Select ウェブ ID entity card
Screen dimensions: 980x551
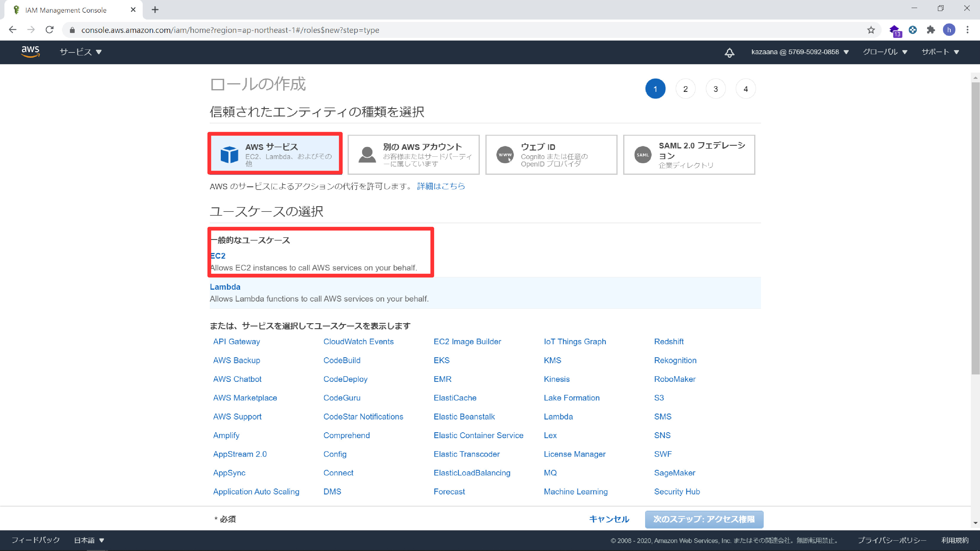click(551, 155)
